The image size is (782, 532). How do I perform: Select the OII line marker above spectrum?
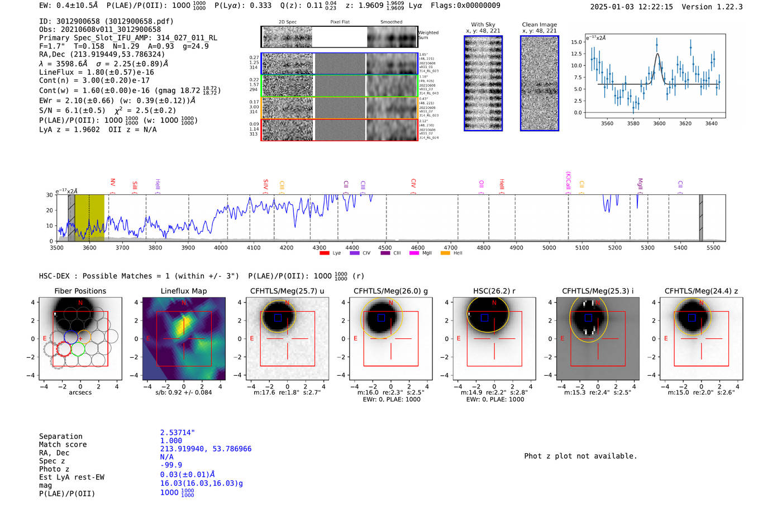(x=481, y=186)
